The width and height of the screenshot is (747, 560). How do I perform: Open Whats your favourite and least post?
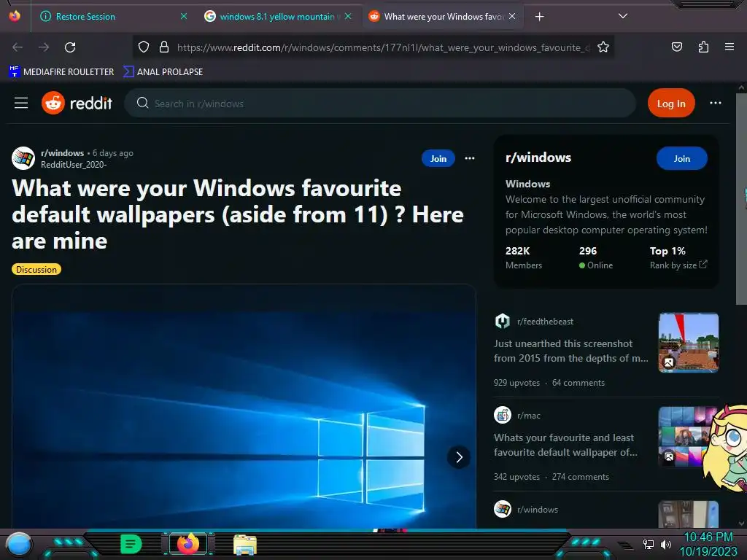pyautogui.click(x=565, y=445)
